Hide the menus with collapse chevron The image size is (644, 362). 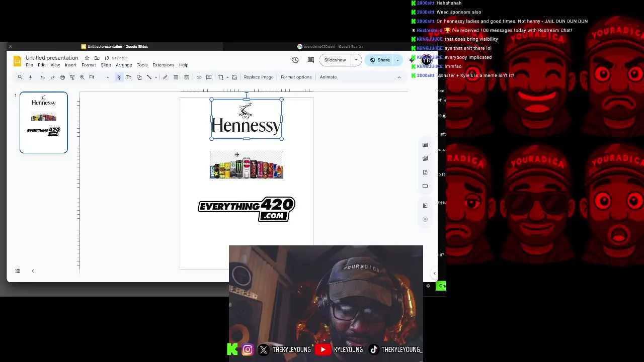(x=399, y=77)
